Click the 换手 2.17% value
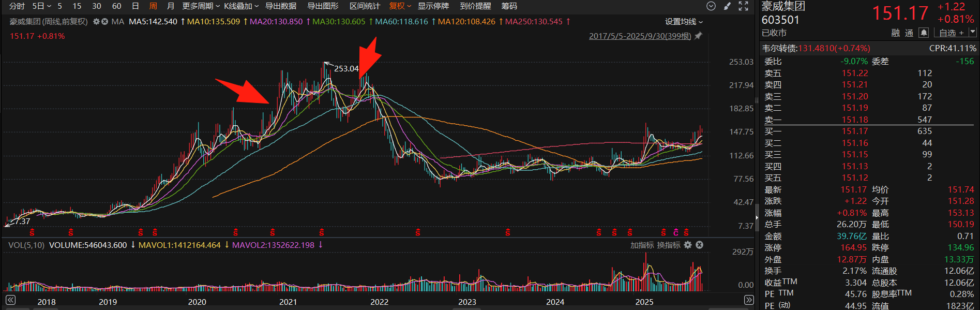Screen dimensions: 980x310 [854, 271]
